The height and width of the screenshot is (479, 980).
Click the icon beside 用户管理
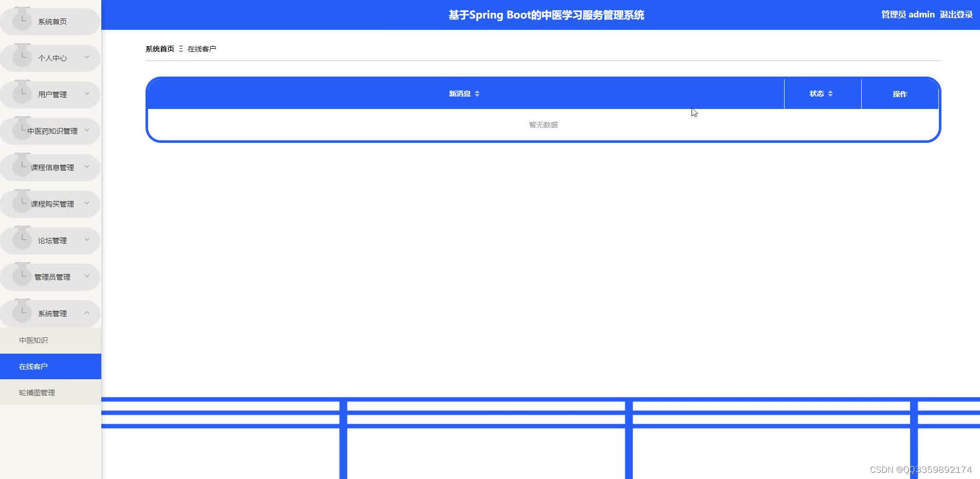click(x=22, y=93)
